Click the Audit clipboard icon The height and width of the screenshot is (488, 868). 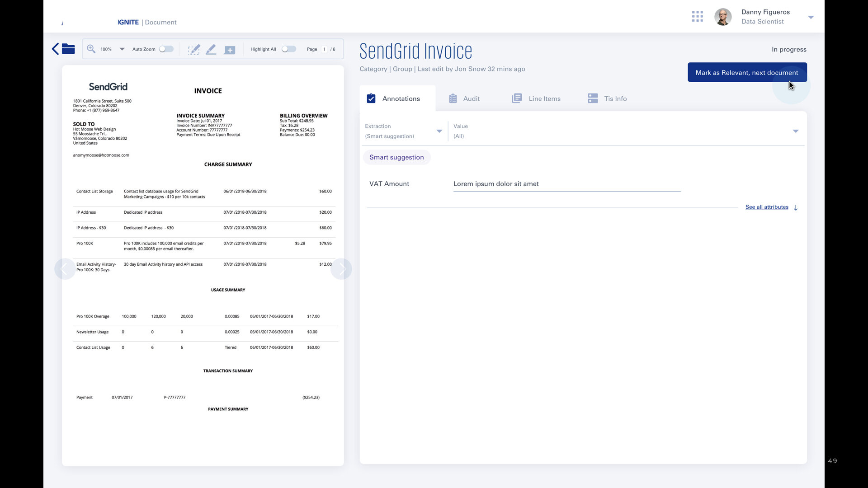click(x=453, y=99)
